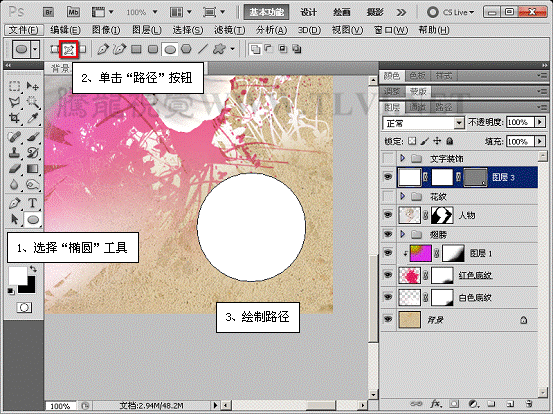Choose Custom Shape in options bar
The image size is (553, 414).
point(219,49)
